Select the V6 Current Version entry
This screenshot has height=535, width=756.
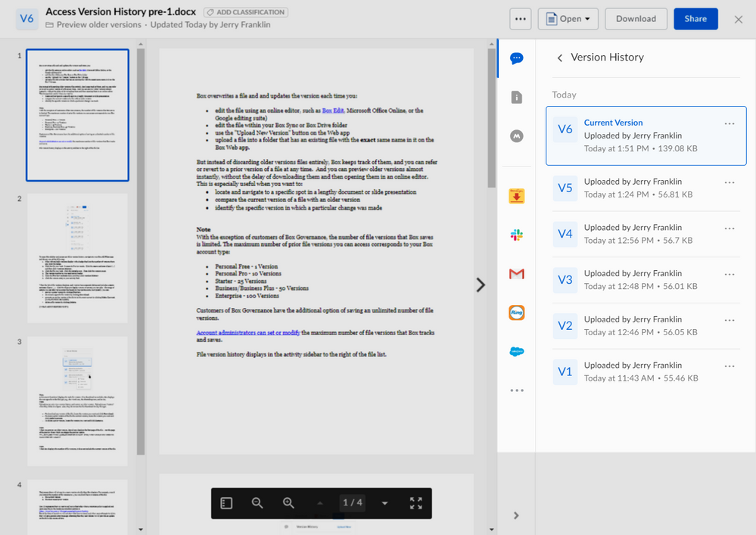[x=646, y=136]
